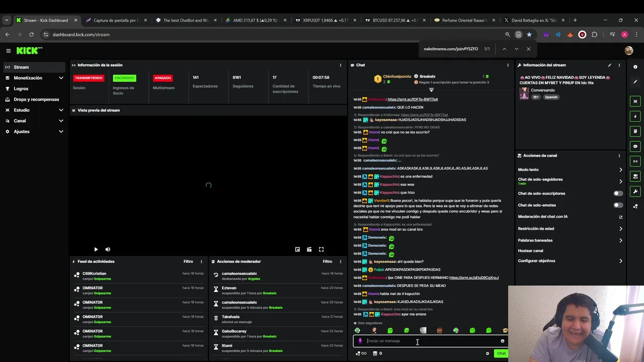The image size is (644, 362).
Task: Open the hamburger menu beside Kick logo
Action: [9, 51]
